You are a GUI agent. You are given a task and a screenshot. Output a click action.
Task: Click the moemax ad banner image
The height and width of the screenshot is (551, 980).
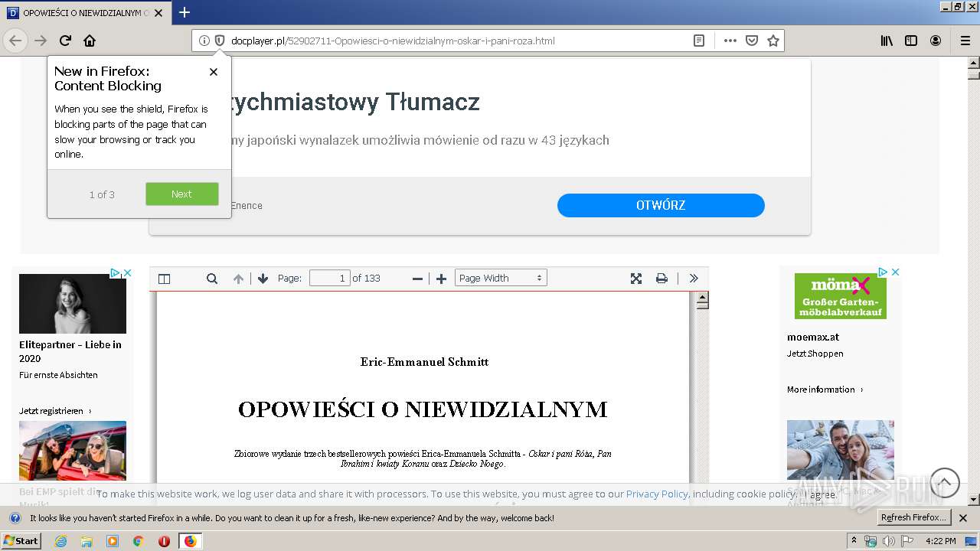[841, 296]
